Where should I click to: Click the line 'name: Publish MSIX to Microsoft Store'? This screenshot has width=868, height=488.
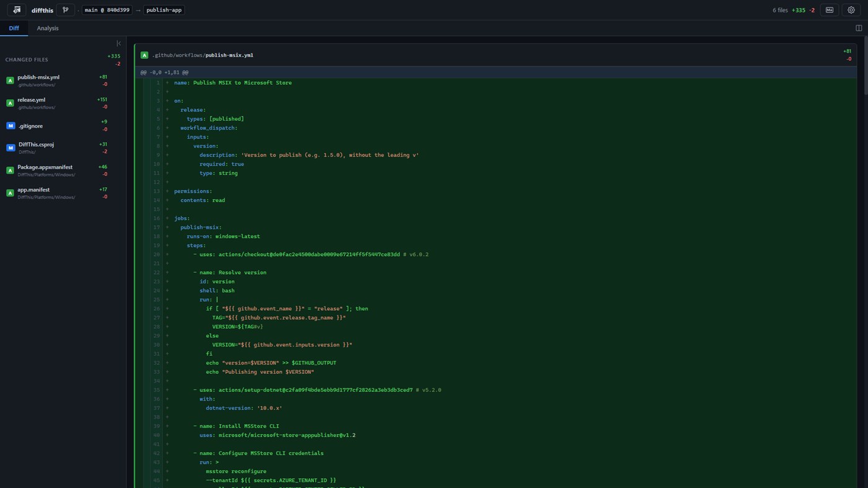coord(233,82)
